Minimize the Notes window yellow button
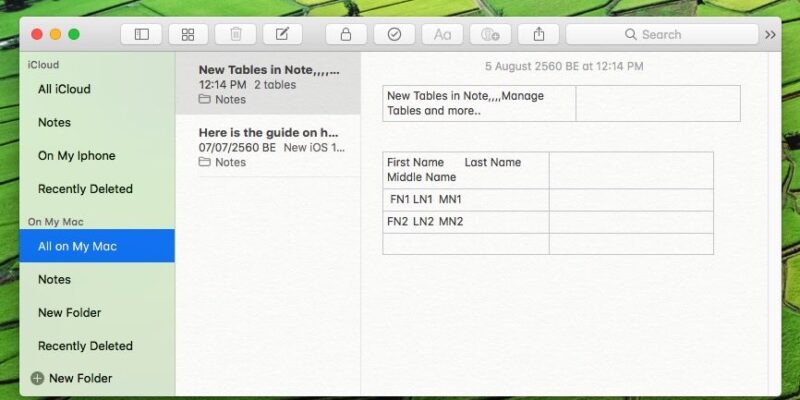Screen dimensions: 800x400 tap(55, 34)
